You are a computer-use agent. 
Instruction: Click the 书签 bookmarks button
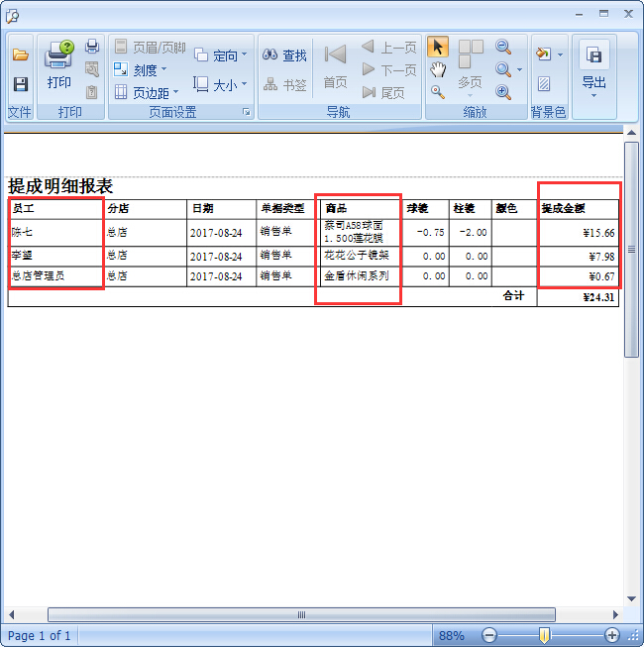pyautogui.click(x=284, y=84)
